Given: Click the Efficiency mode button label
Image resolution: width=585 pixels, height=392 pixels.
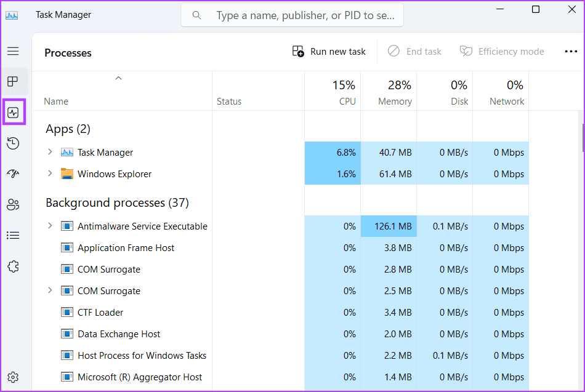Looking at the screenshot, I should [x=511, y=52].
